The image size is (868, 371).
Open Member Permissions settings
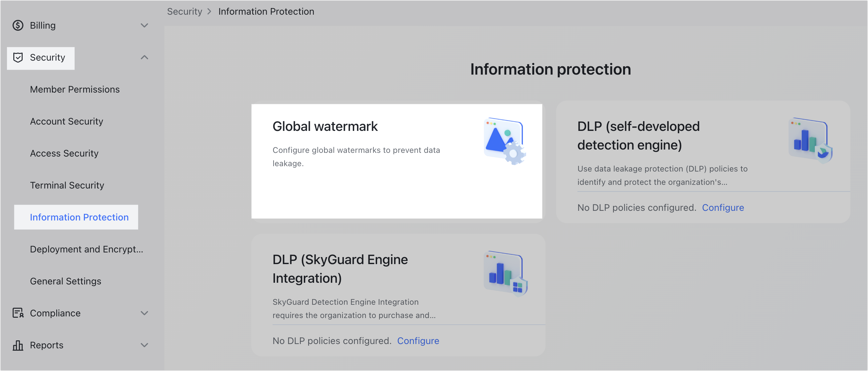pyautogui.click(x=75, y=89)
